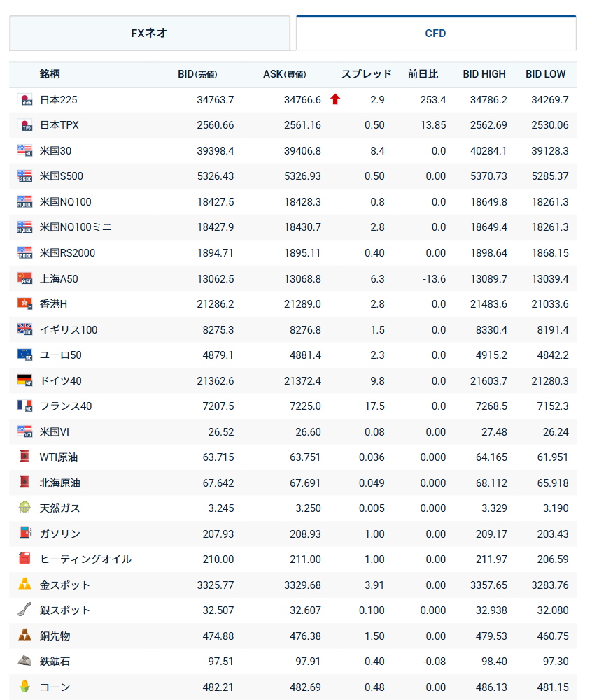
Task: Click the スプレッド column header
Action: click(367, 74)
